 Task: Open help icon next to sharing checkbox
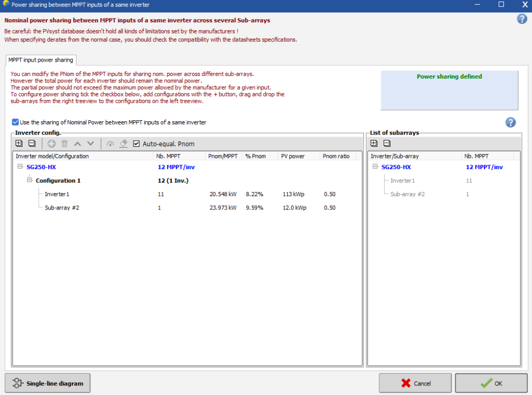(x=510, y=123)
